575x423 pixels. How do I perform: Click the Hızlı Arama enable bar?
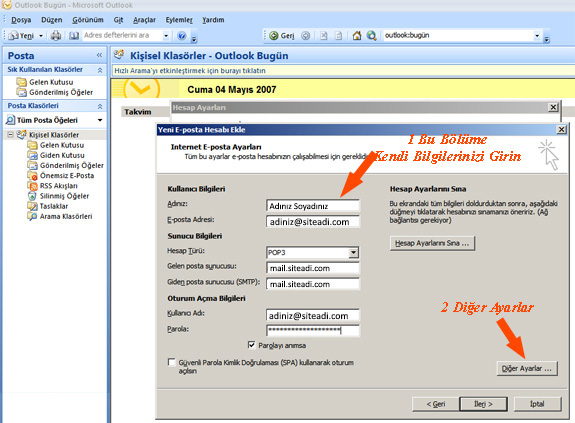coord(343,70)
